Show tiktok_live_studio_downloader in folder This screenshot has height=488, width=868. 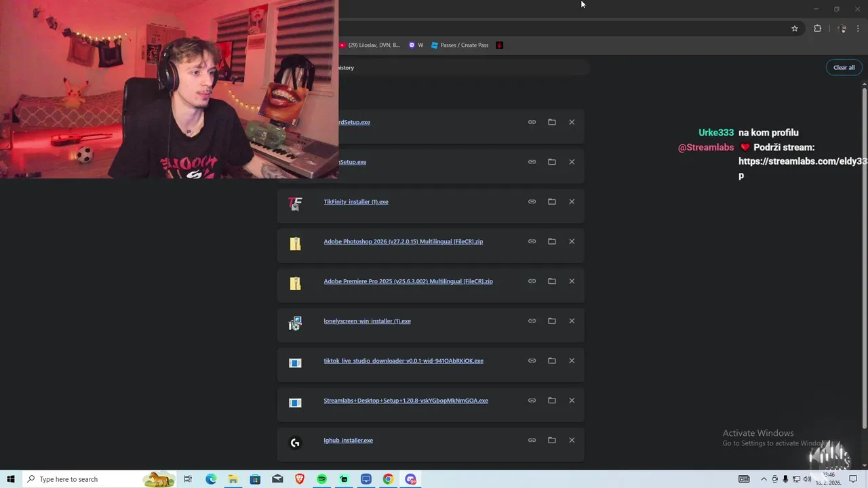[x=551, y=361]
